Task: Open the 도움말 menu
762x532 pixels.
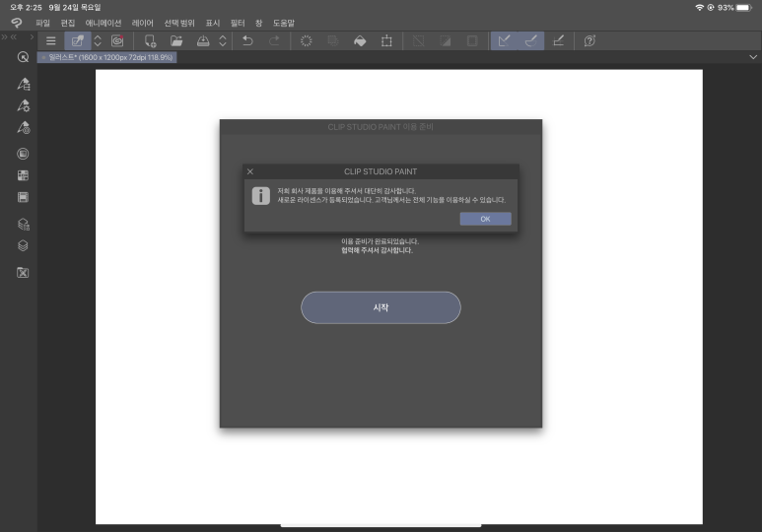Action: (x=283, y=23)
